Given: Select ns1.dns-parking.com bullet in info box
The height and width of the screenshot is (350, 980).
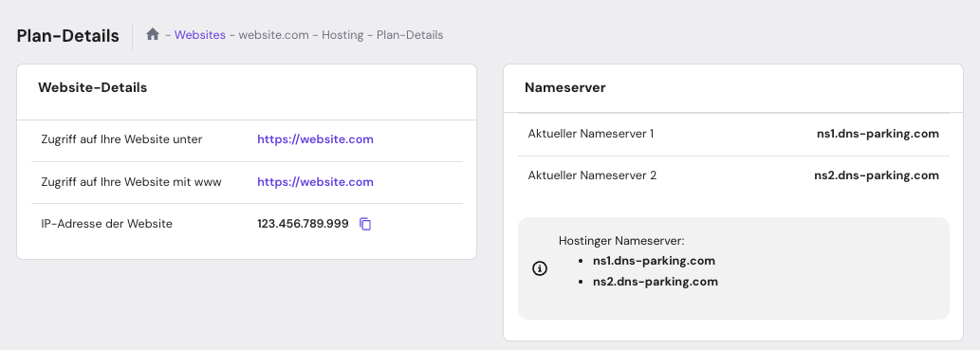Looking at the screenshot, I should pos(654,261).
